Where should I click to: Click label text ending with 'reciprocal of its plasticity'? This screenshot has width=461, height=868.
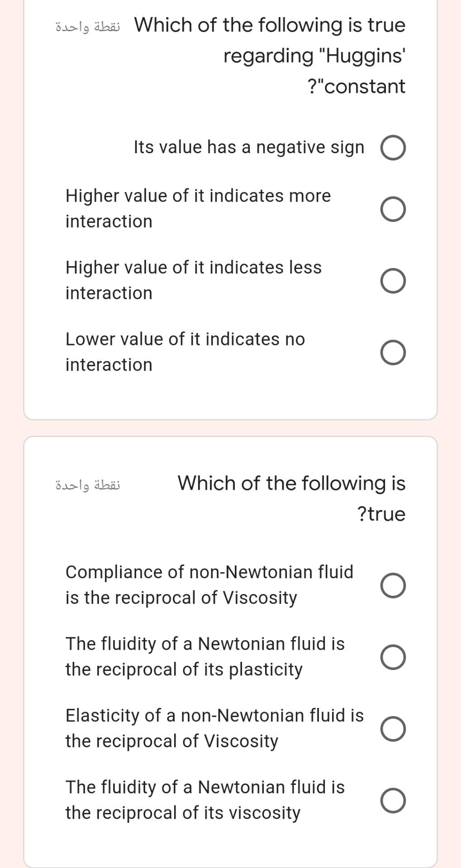click(204, 656)
